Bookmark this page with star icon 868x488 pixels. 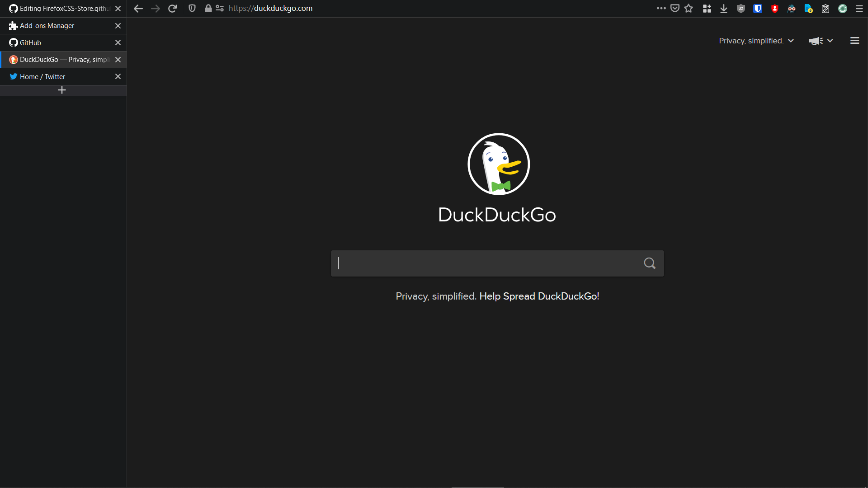click(689, 9)
